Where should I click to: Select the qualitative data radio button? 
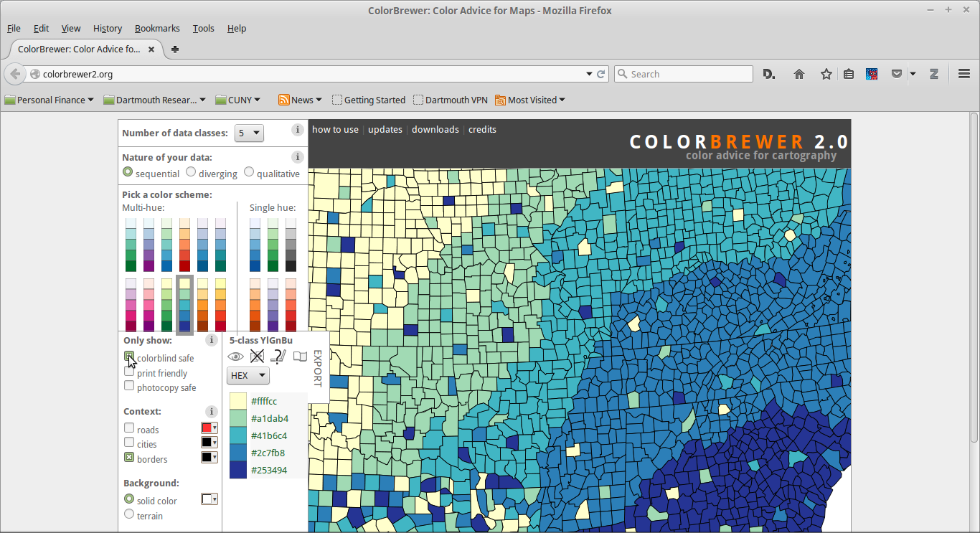249,172
